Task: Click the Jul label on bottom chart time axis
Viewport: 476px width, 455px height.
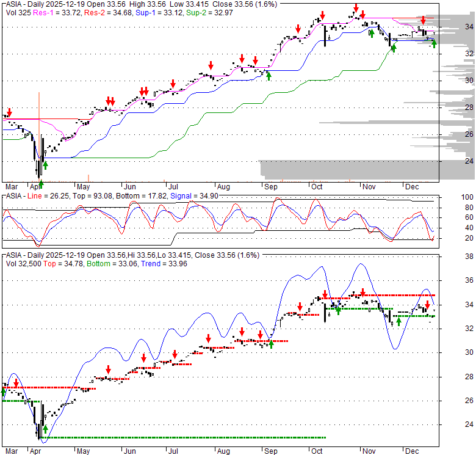Action: click(173, 450)
